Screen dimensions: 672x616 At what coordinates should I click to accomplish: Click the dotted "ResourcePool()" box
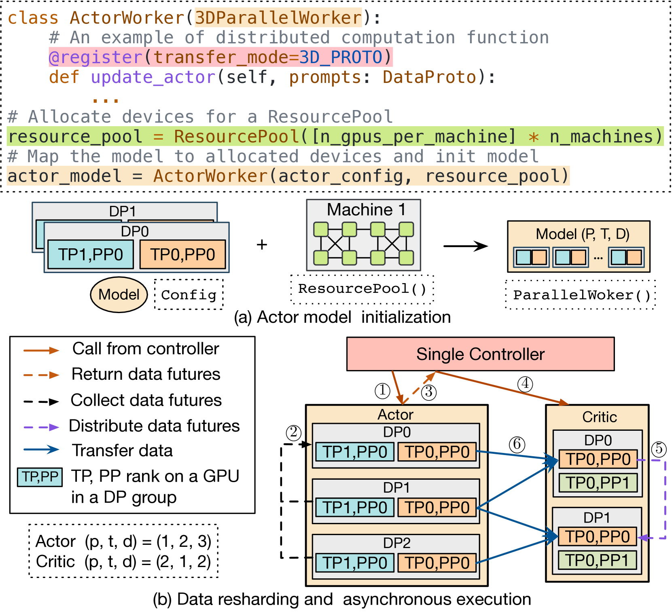(362, 289)
